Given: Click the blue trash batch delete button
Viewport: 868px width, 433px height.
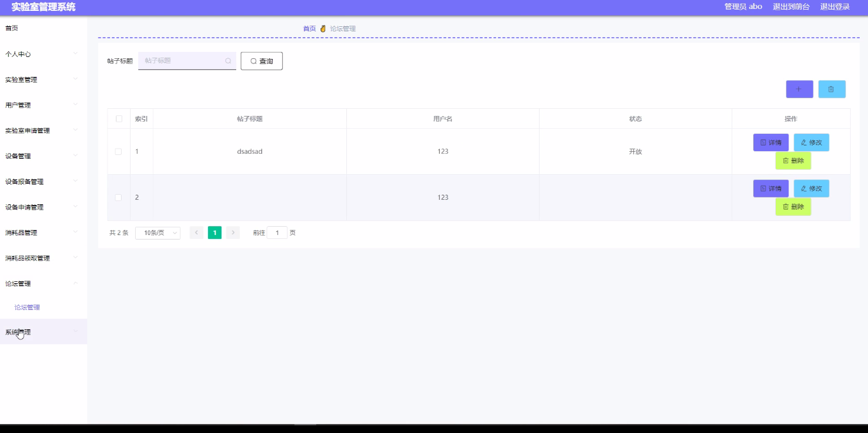Looking at the screenshot, I should pyautogui.click(x=832, y=89).
